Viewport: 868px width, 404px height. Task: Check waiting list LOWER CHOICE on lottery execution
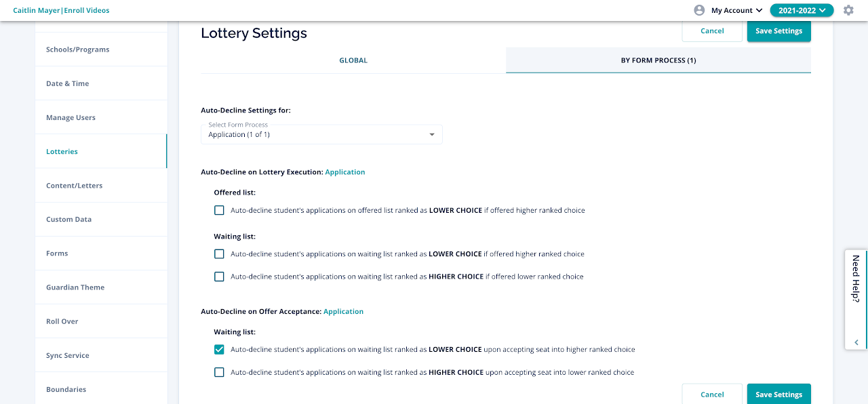(219, 254)
